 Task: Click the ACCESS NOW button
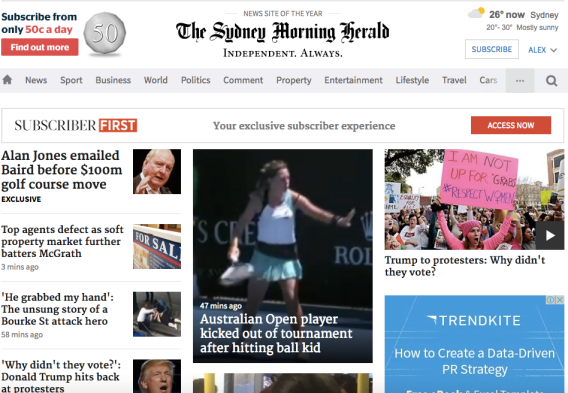pyautogui.click(x=511, y=125)
